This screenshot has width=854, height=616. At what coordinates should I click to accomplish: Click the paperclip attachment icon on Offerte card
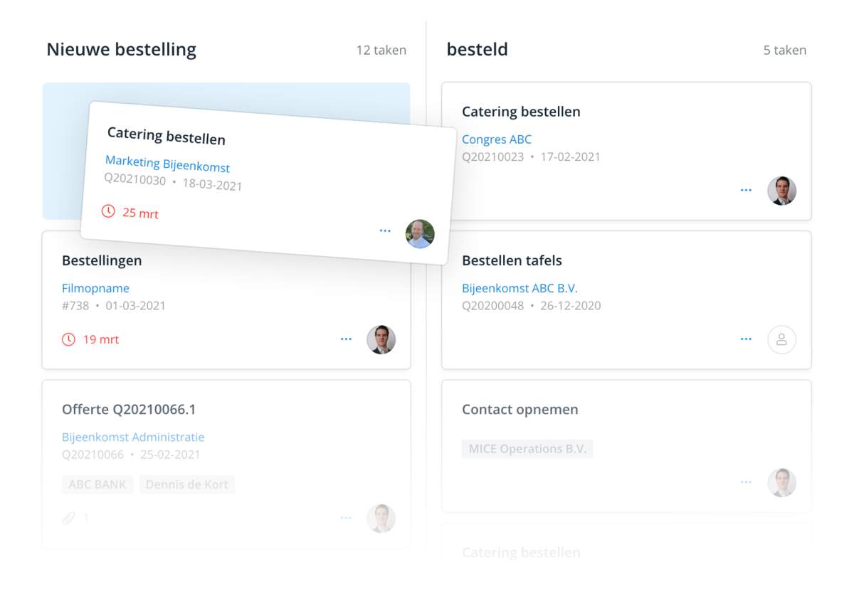coord(68,518)
